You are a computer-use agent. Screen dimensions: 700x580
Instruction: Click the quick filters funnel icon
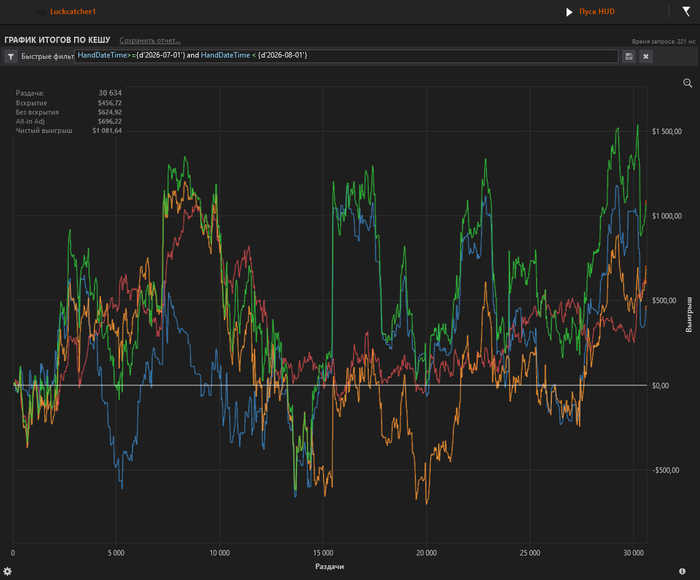[x=11, y=57]
